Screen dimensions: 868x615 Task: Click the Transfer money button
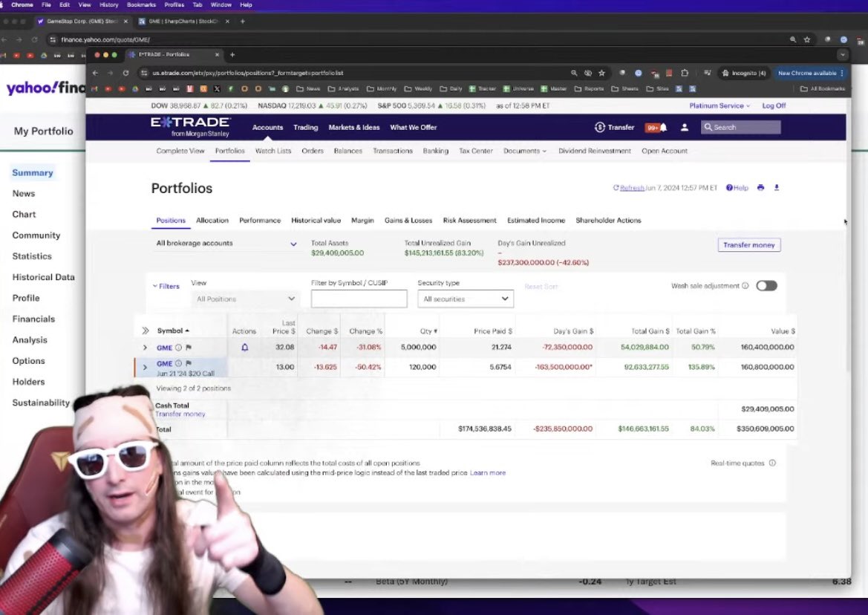point(749,244)
